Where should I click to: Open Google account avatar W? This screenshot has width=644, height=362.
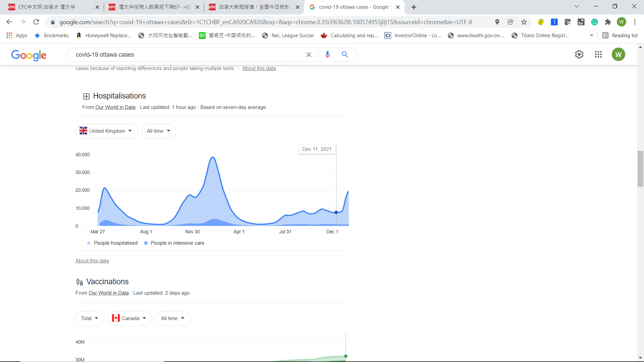(x=618, y=54)
